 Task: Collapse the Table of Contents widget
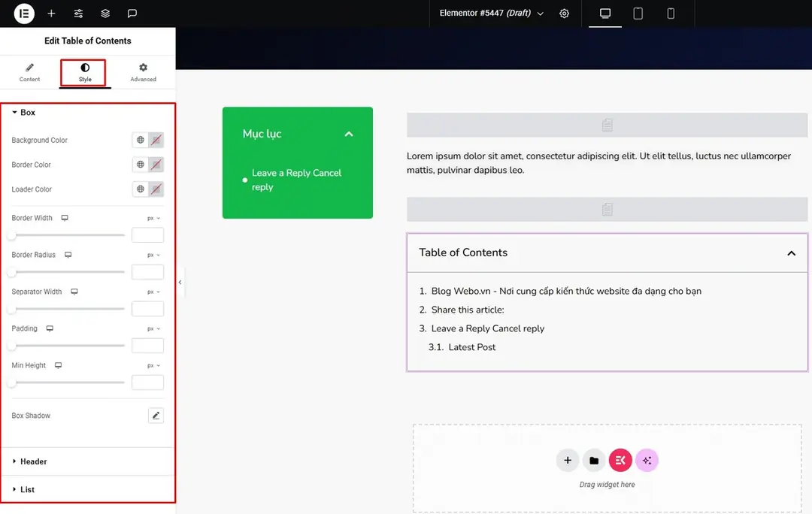(x=791, y=253)
